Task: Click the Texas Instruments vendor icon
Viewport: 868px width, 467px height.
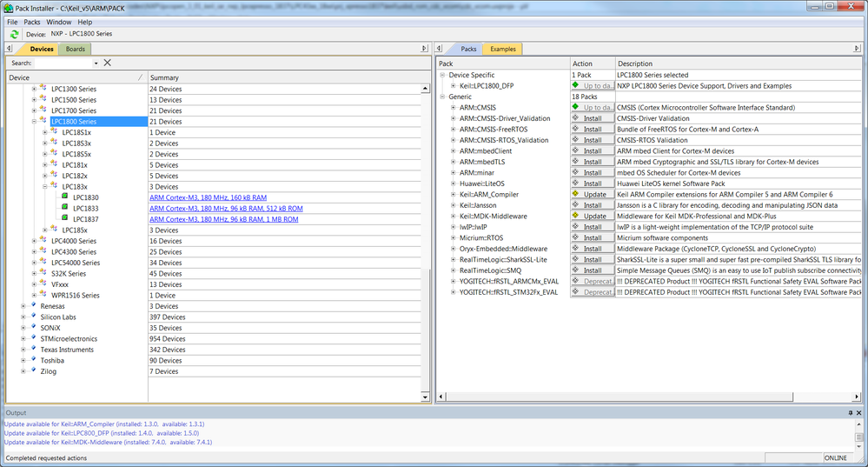Action: coord(33,349)
